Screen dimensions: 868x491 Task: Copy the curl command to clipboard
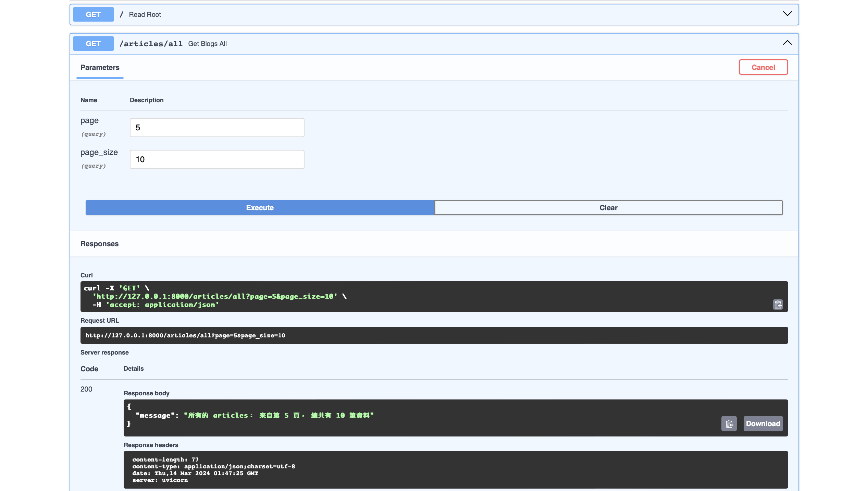[778, 304]
